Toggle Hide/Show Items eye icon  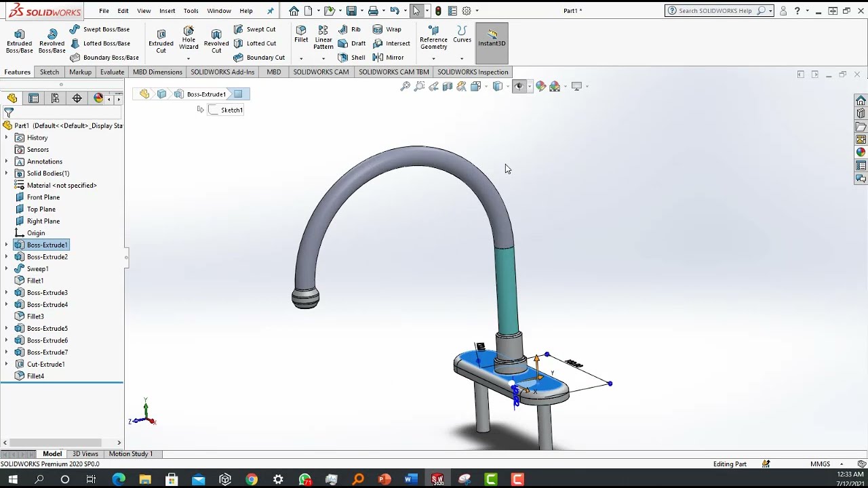(x=519, y=86)
